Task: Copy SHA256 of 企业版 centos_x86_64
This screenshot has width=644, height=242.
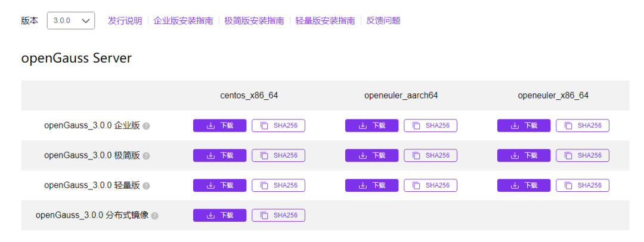Action: click(278, 125)
